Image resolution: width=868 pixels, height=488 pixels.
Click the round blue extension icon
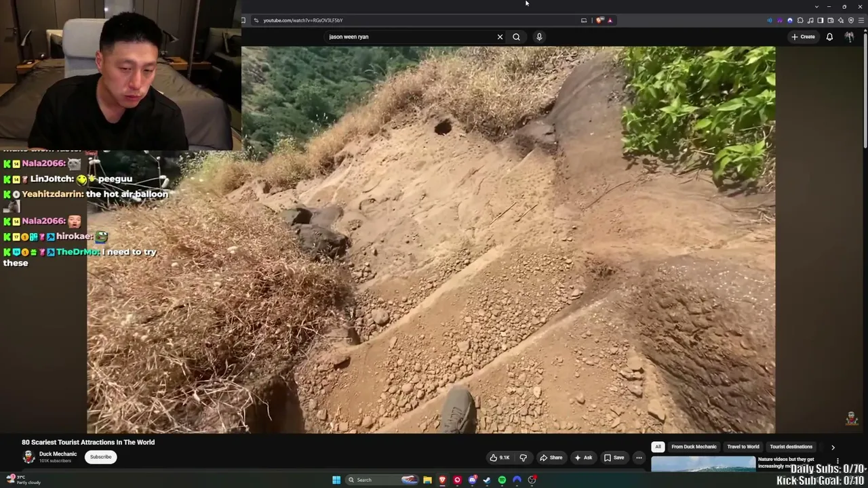coord(789,20)
